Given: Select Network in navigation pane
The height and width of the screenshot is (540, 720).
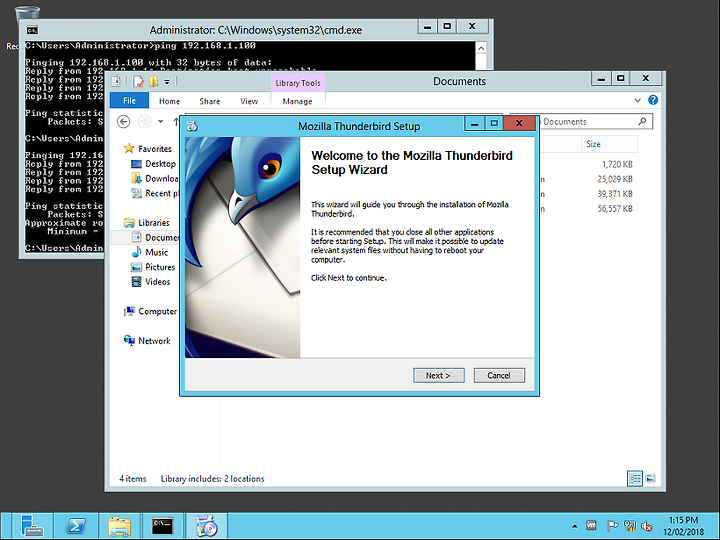Looking at the screenshot, I should 147,341.
